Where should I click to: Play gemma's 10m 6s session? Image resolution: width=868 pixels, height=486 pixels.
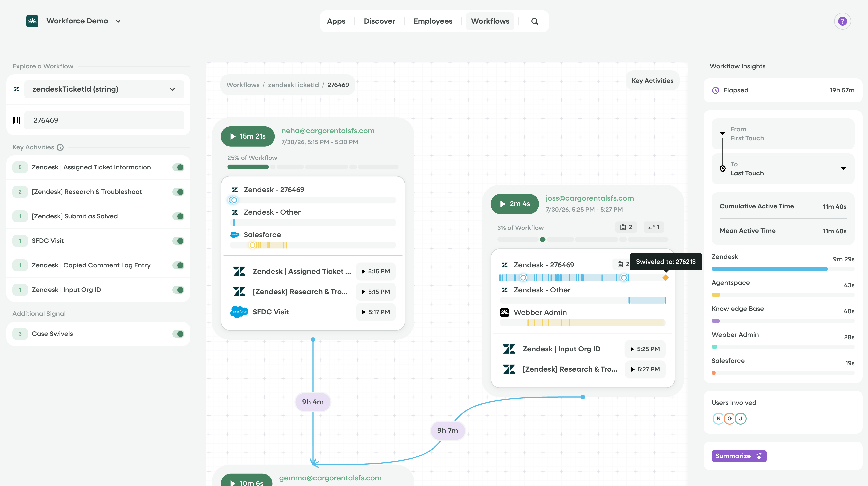click(x=246, y=480)
